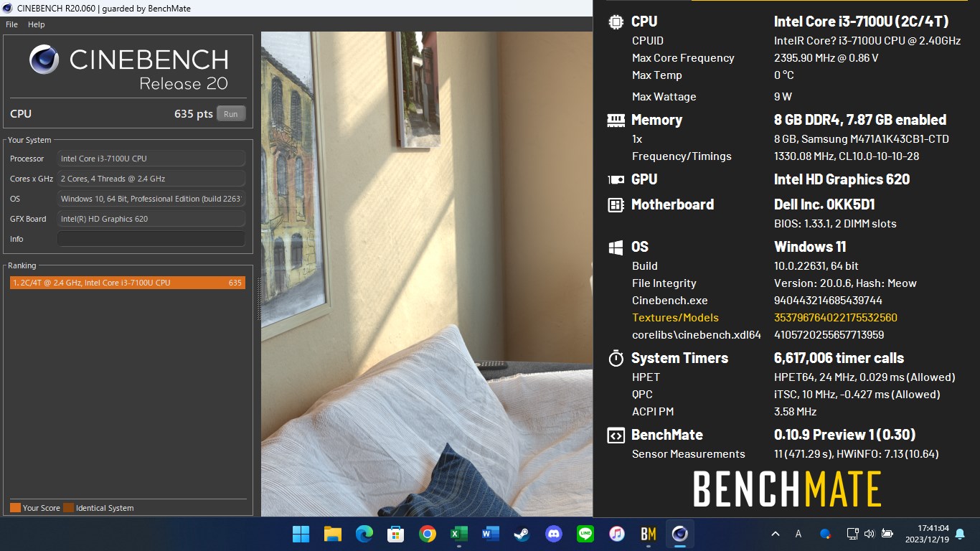Click the ACPI PM 3.58 MHz value
The image size is (980, 551).
(x=795, y=412)
